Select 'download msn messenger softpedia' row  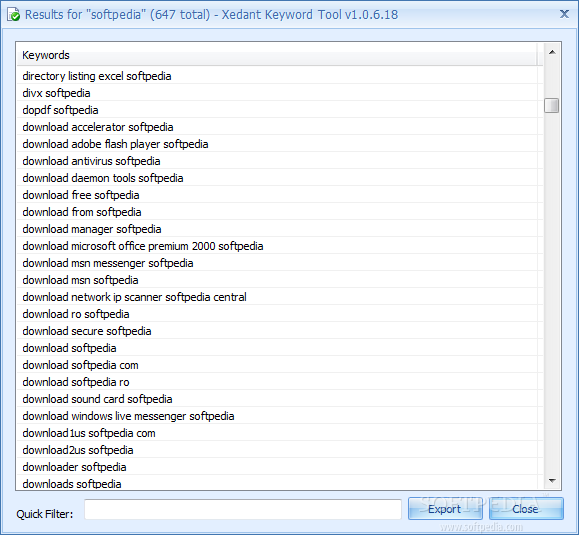point(280,263)
